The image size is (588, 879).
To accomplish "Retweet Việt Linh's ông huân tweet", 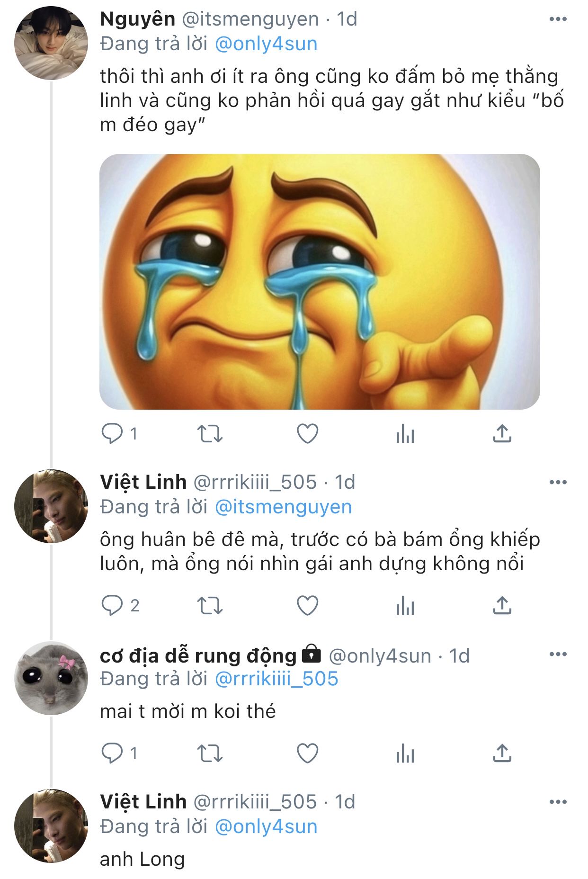I will pyautogui.click(x=210, y=605).
